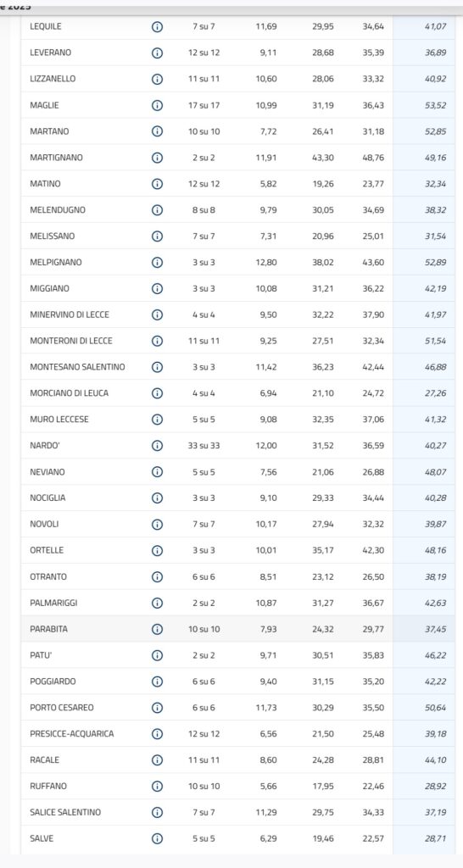Click info icon for MONTERONI DI LECCE
This screenshot has height=868, width=463.
tap(157, 341)
